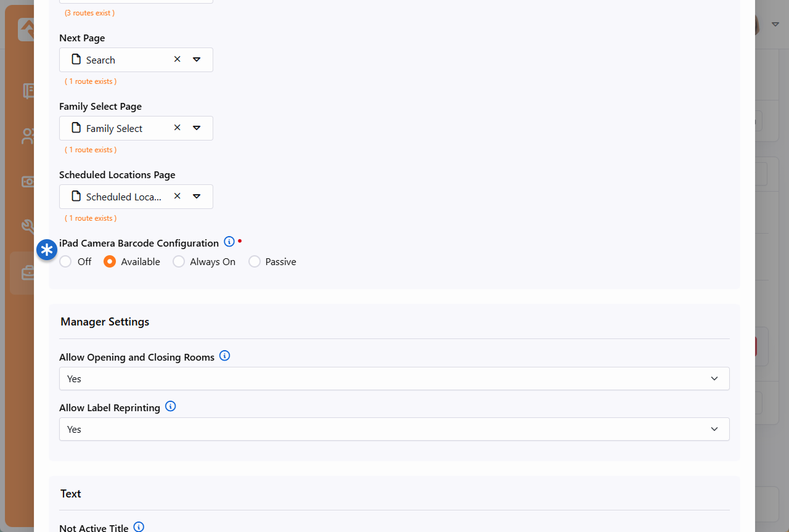Open the user profile menu arrow
789x532 pixels.
tap(775, 24)
